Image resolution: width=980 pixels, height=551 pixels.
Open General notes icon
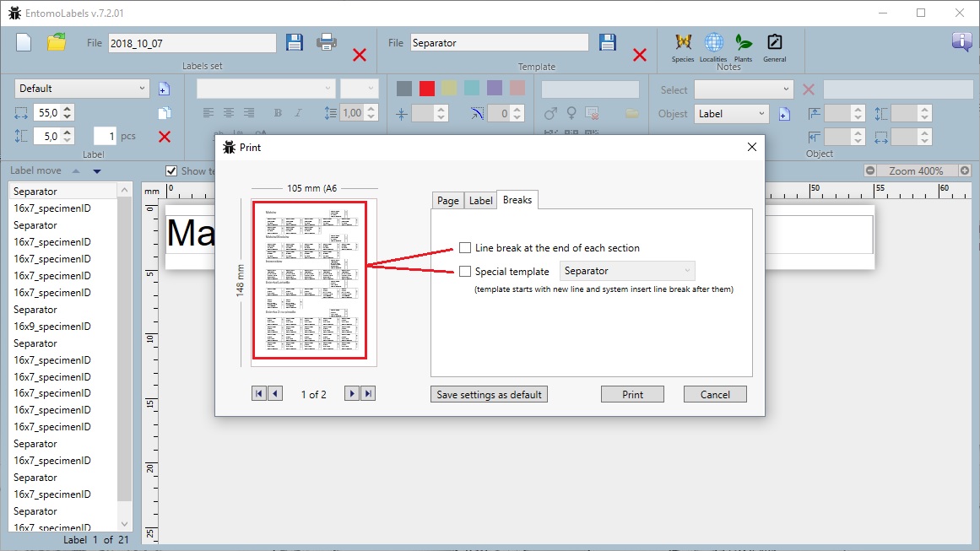click(774, 42)
